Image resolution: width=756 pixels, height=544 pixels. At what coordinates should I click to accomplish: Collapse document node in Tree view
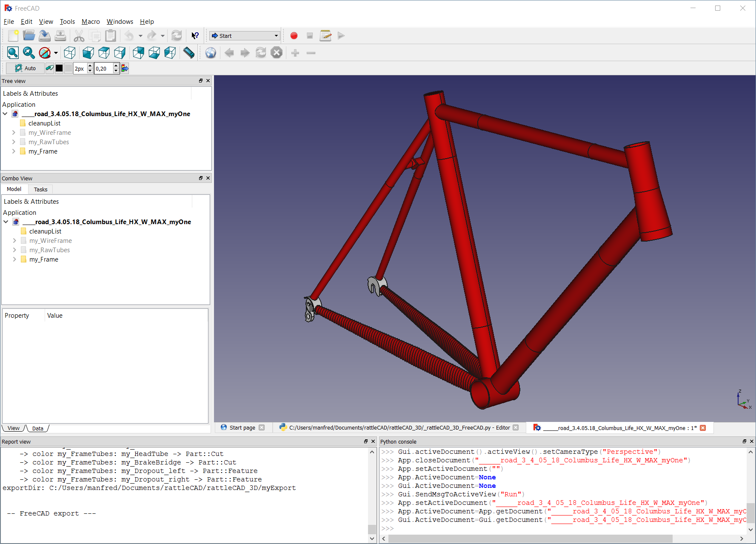[x=5, y=114]
